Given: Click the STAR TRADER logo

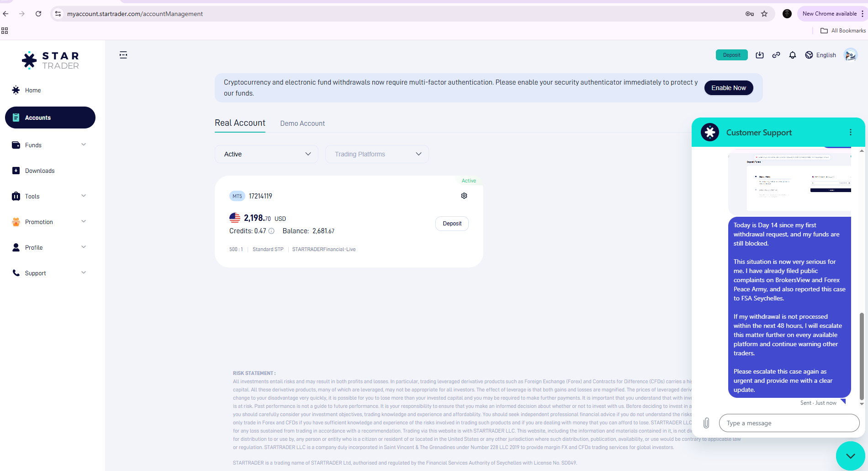Looking at the screenshot, I should tap(51, 60).
